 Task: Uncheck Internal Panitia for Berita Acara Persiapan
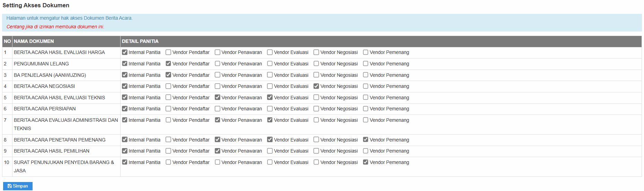click(125, 109)
